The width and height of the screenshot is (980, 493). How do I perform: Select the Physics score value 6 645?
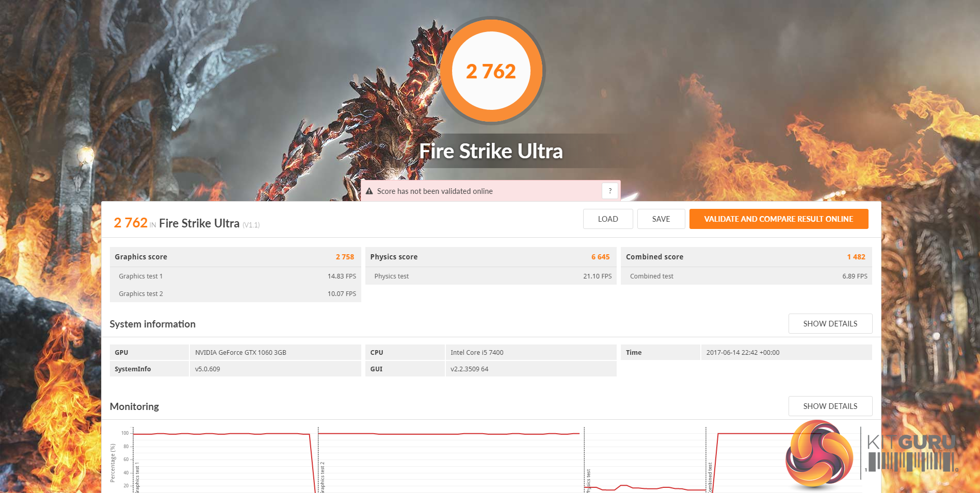click(x=601, y=257)
